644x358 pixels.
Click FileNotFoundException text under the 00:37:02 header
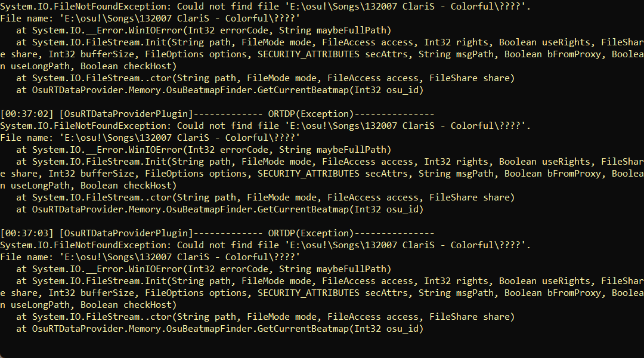coord(110,126)
